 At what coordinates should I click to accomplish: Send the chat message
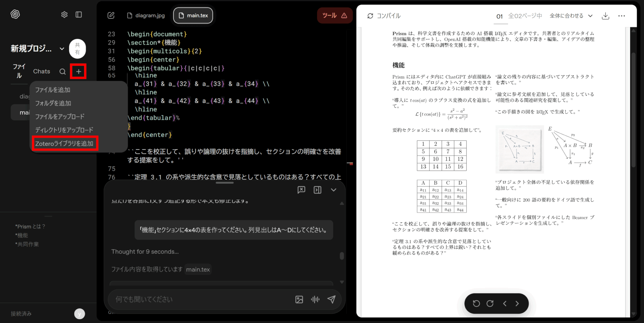331,299
